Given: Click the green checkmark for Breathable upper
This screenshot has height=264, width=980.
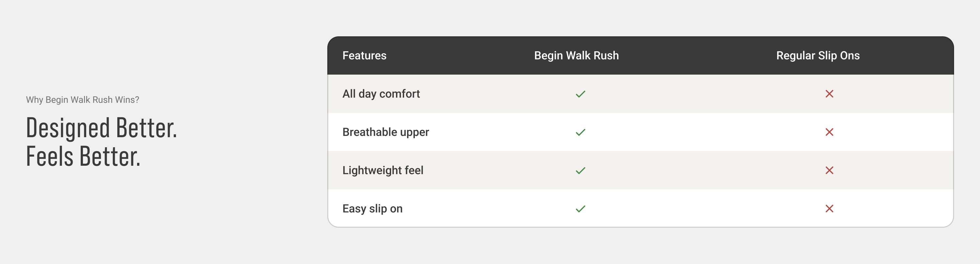Looking at the screenshot, I should click(580, 132).
